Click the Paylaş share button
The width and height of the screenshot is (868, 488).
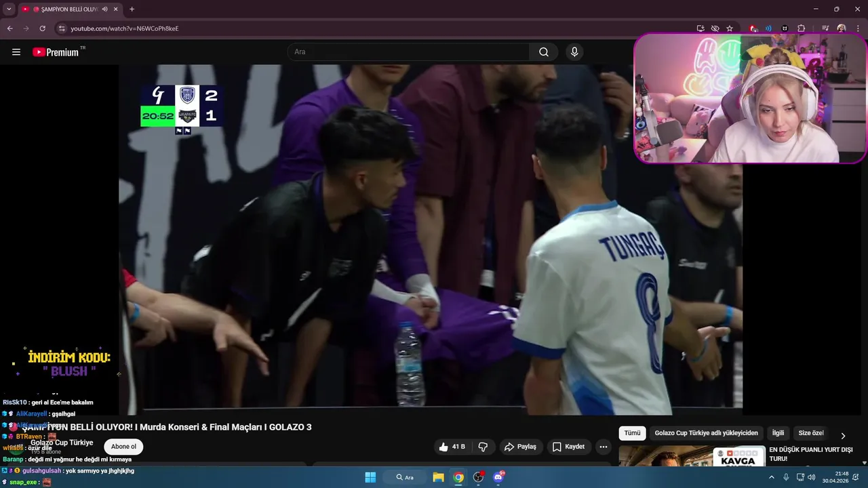tap(521, 447)
